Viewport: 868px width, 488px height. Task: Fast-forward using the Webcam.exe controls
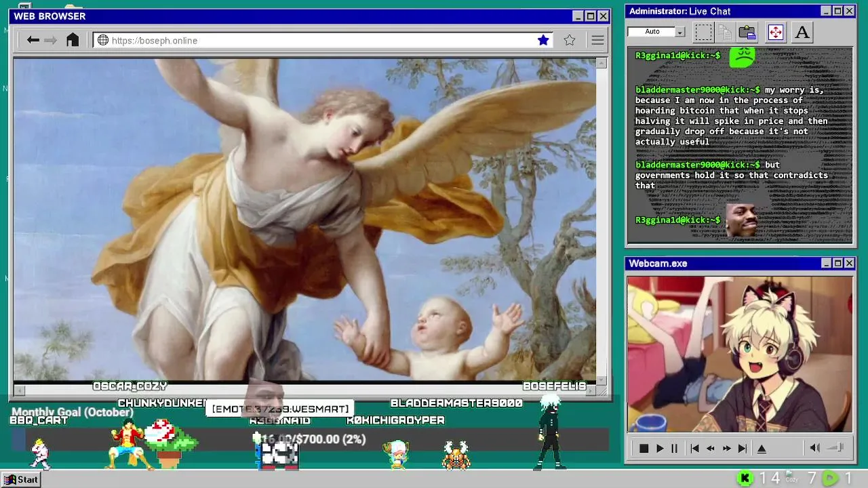(x=726, y=448)
